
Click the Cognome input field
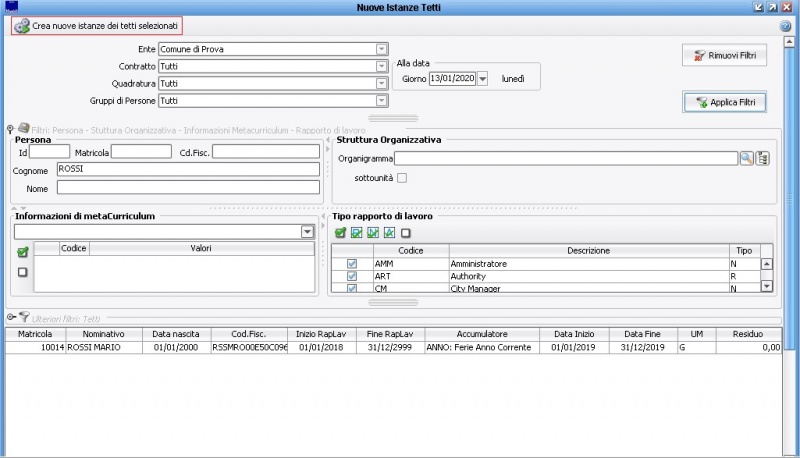(187, 170)
